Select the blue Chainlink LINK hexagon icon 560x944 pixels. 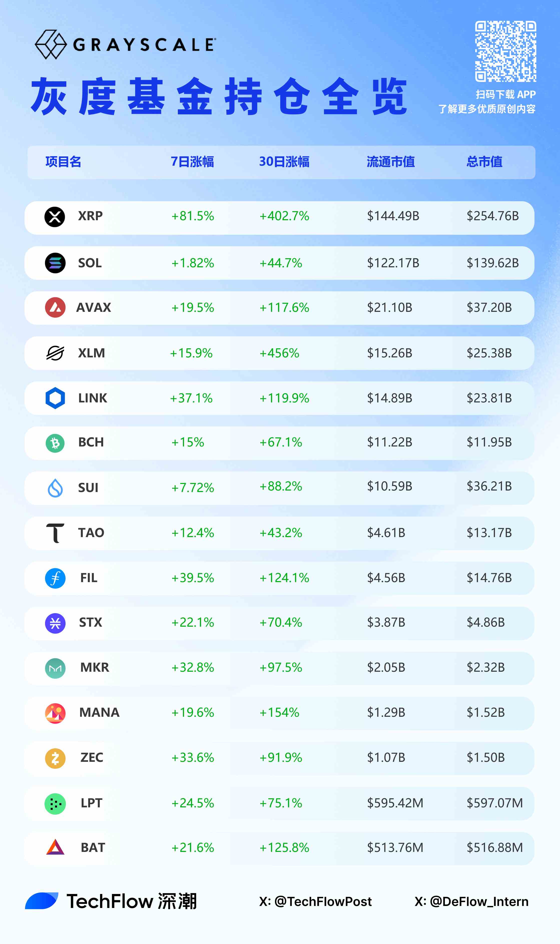(x=55, y=398)
